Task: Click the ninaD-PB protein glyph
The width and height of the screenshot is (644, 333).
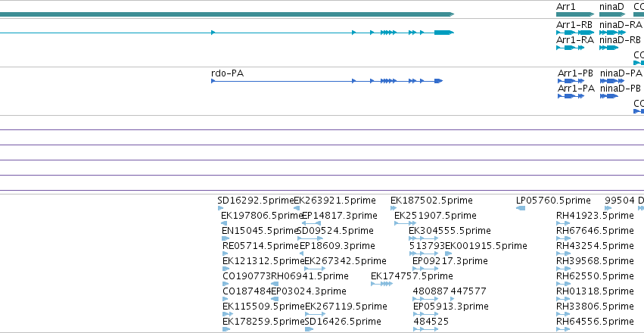Action: pos(609,96)
